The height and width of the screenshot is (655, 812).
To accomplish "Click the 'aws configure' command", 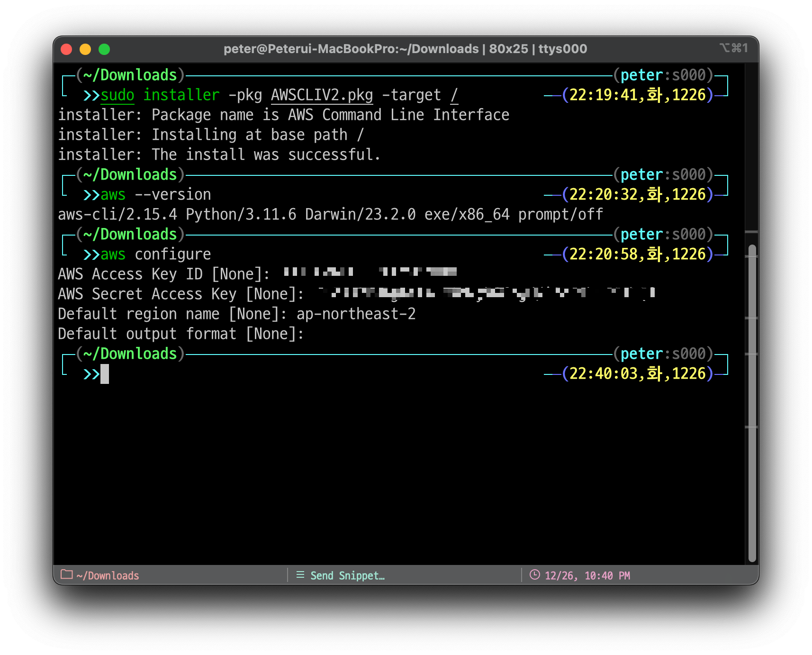I will 155,255.
